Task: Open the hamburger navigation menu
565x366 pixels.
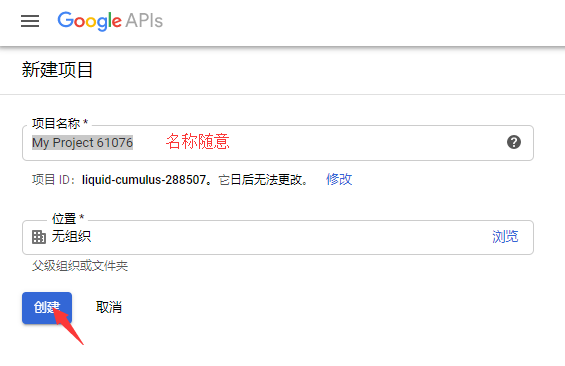Action: tap(30, 21)
